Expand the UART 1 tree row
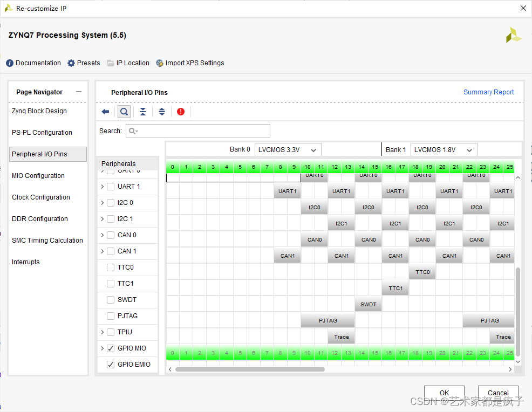 [x=103, y=187]
